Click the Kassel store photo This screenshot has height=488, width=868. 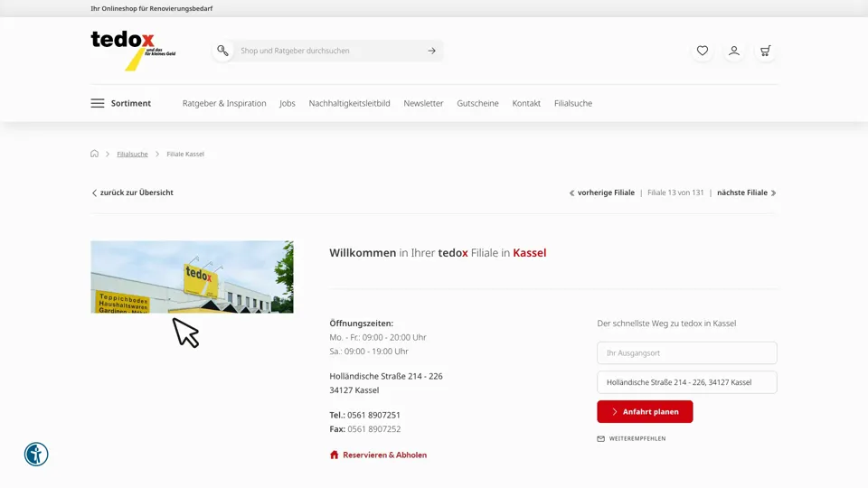point(192,277)
